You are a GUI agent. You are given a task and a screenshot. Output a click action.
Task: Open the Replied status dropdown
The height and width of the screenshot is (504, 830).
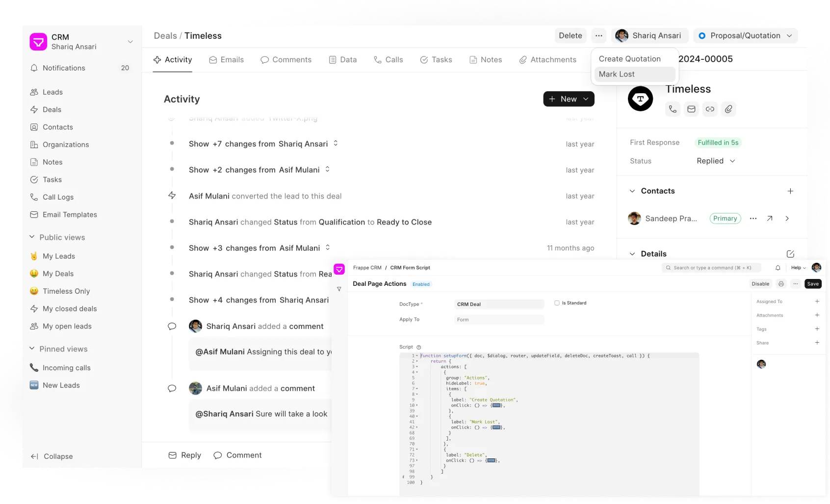[716, 161]
